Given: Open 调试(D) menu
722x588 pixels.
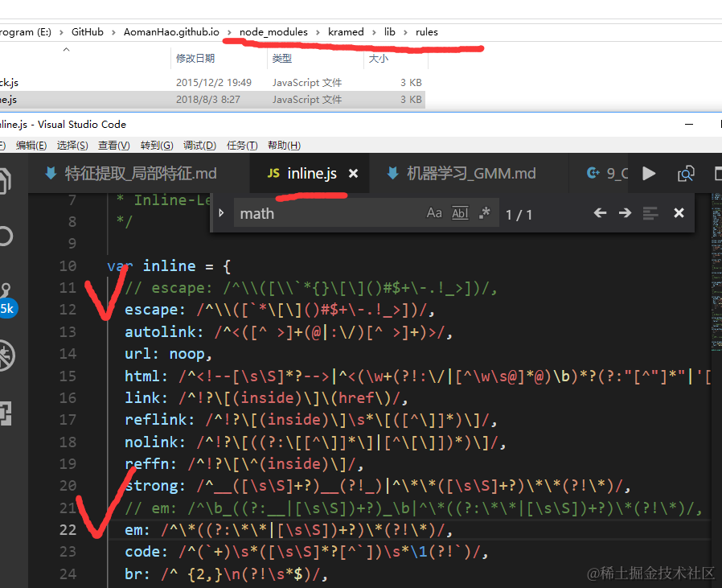Looking at the screenshot, I should coord(199,146).
